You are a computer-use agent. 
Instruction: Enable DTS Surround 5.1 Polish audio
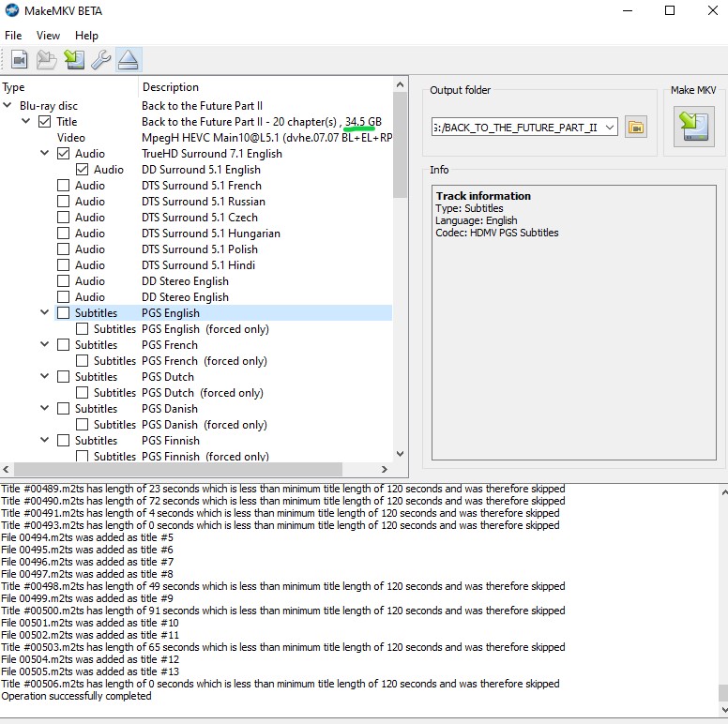tap(63, 249)
